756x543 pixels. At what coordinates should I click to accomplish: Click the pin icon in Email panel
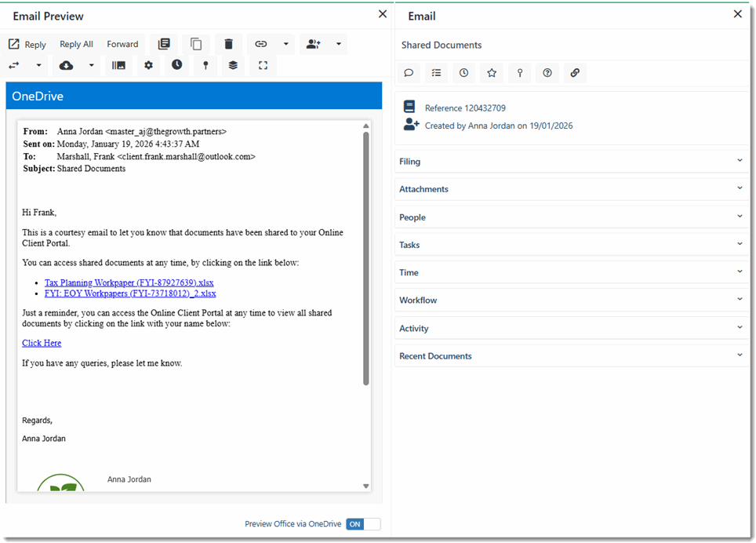tap(520, 73)
